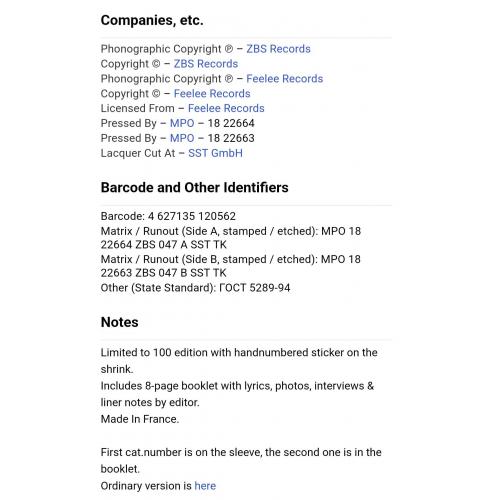Open MPO link for pressing 18 22664

(182, 123)
